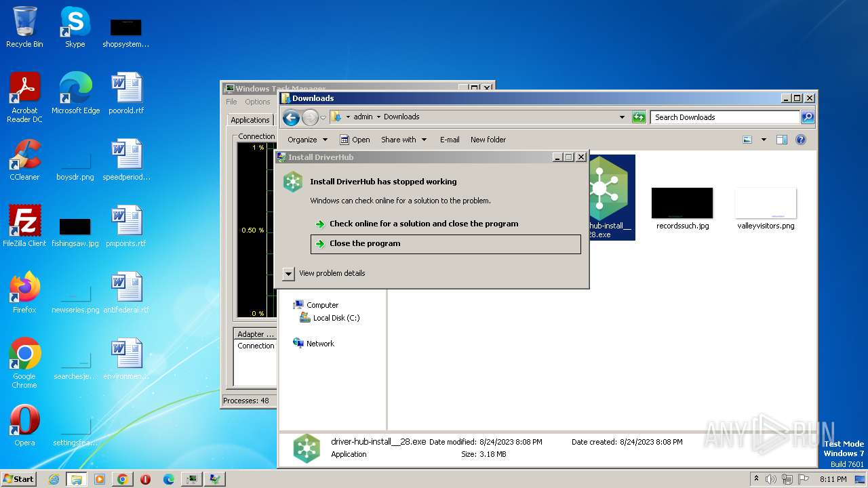The image size is (868, 488).
Task: Click the Adapter column header in Task Manager
Action: tap(255, 334)
